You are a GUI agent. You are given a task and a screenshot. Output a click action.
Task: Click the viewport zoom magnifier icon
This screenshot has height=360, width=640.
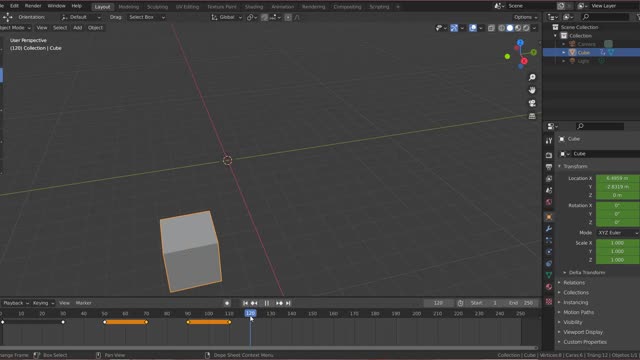532,77
